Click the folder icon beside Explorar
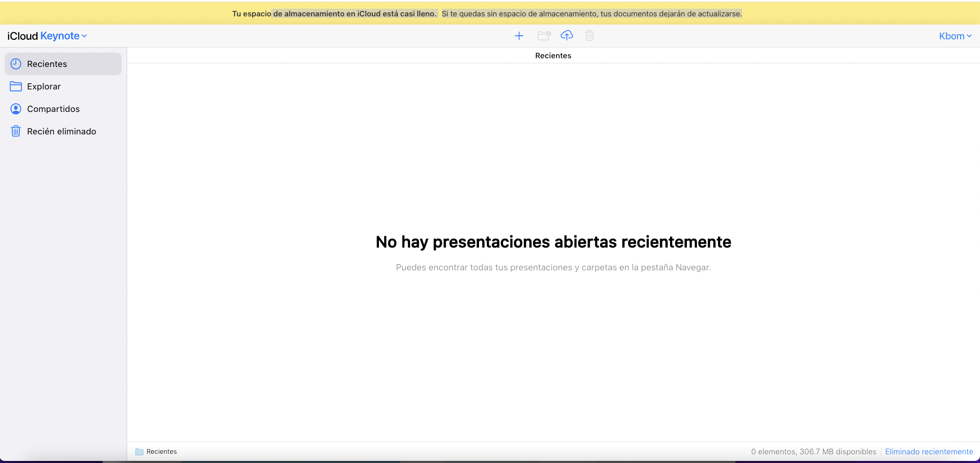 pos(16,86)
